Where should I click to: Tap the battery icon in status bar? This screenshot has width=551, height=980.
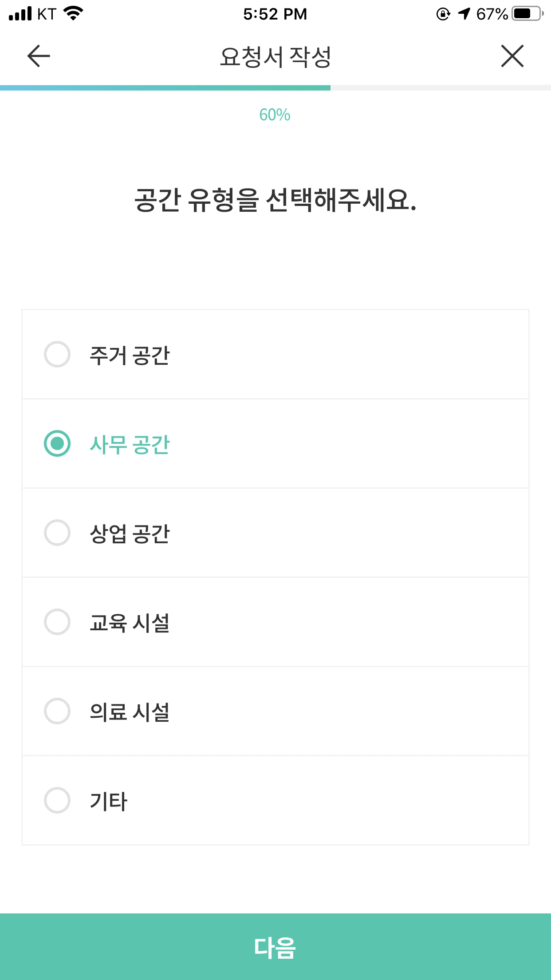tap(527, 14)
